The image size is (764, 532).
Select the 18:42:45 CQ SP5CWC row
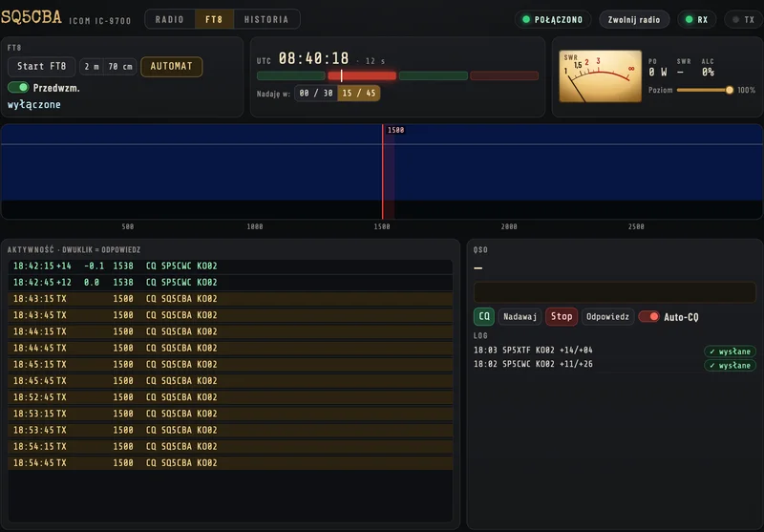[x=230, y=283]
